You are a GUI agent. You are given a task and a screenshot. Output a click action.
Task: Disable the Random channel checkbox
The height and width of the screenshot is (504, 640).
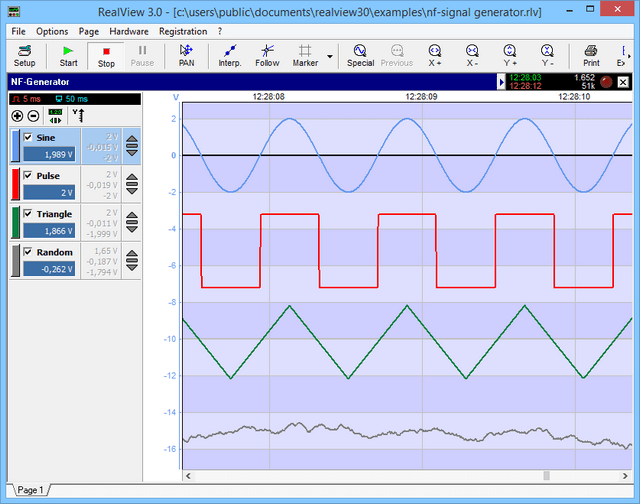(x=28, y=252)
